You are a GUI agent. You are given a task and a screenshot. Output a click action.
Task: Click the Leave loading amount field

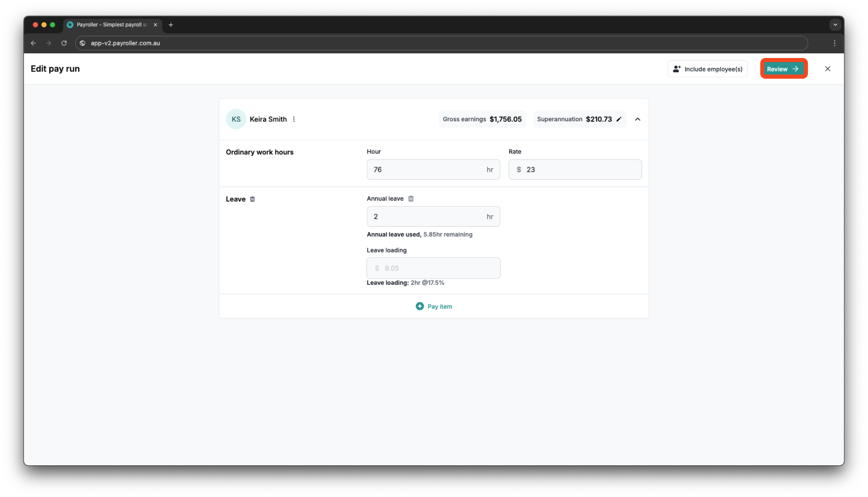pyautogui.click(x=433, y=268)
